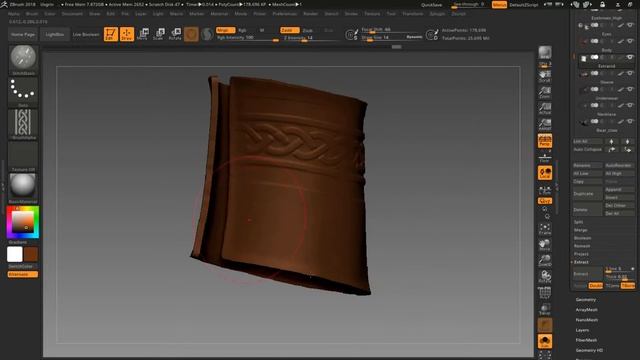The image size is (640, 360).
Task: Adjust the Z Intensity slider
Action: tap(310, 38)
